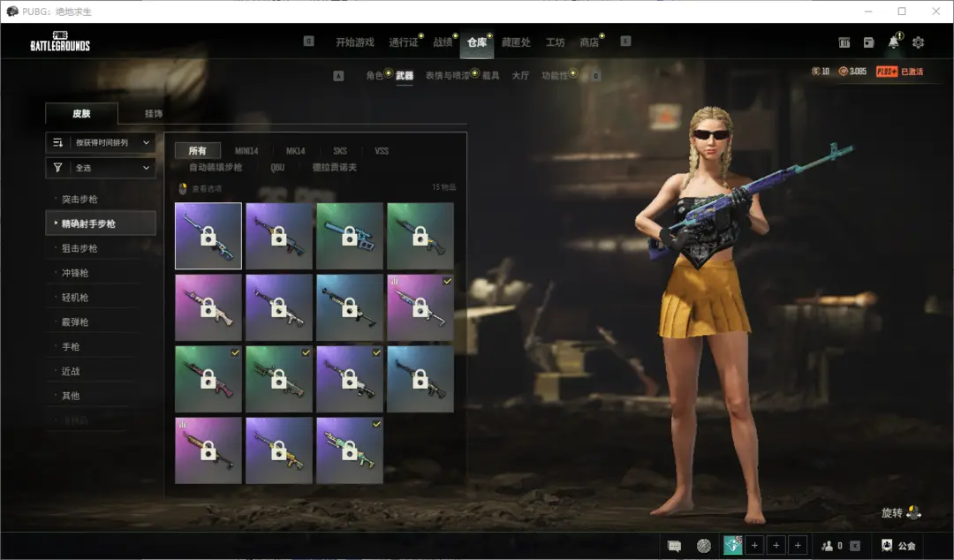Screen dimensions: 954x560
Task: Open the 商店 top menu tab
Action: [x=588, y=42]
